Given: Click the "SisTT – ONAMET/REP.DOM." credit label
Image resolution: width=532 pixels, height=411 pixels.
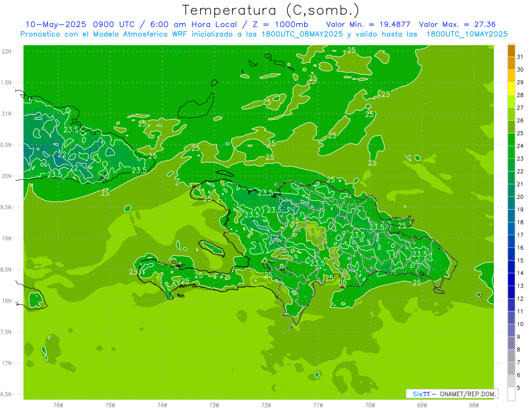Looking at the screenshot, I should pyautogui.click(x=452, y=394).
